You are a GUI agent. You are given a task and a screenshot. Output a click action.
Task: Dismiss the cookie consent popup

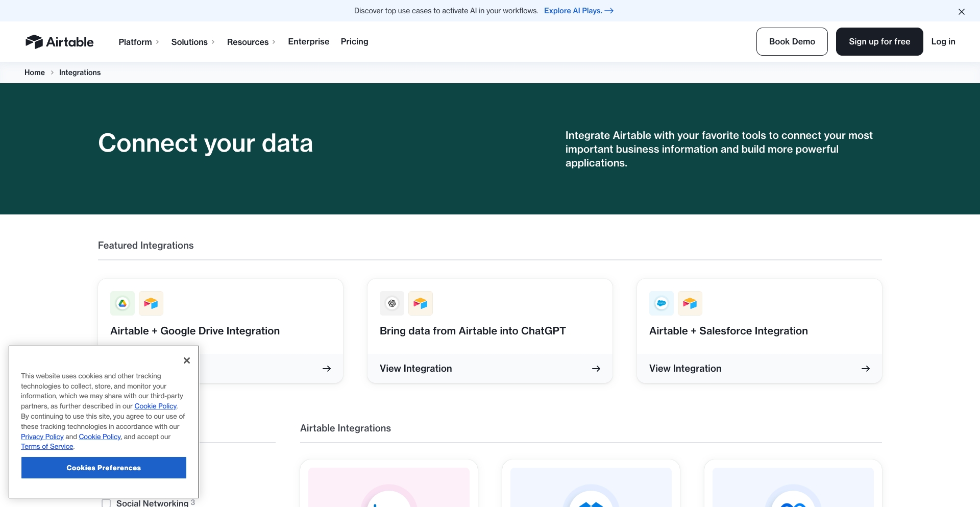click(186, 360)
